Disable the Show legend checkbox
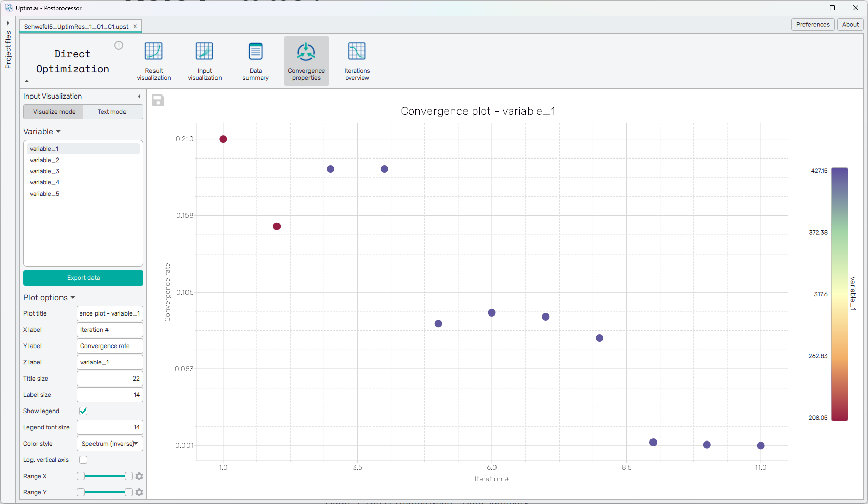Viewport: 868px width, 504px height. click(x=83, y=411)
